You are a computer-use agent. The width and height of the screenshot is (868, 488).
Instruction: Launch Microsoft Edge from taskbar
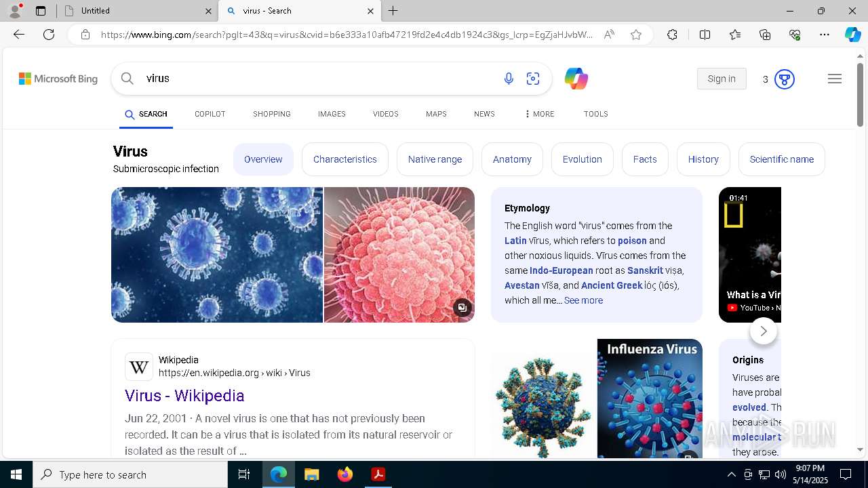(x=279, y=474)
